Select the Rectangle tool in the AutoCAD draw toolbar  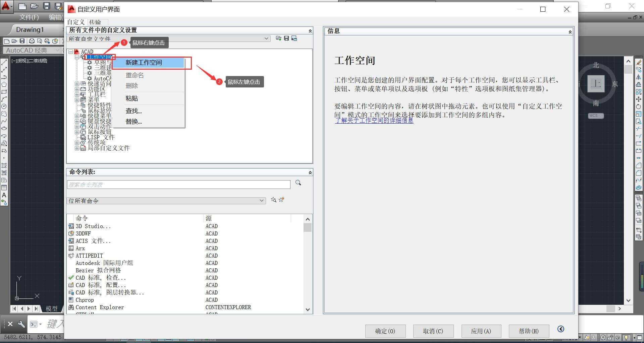click(x=4, y=92)
